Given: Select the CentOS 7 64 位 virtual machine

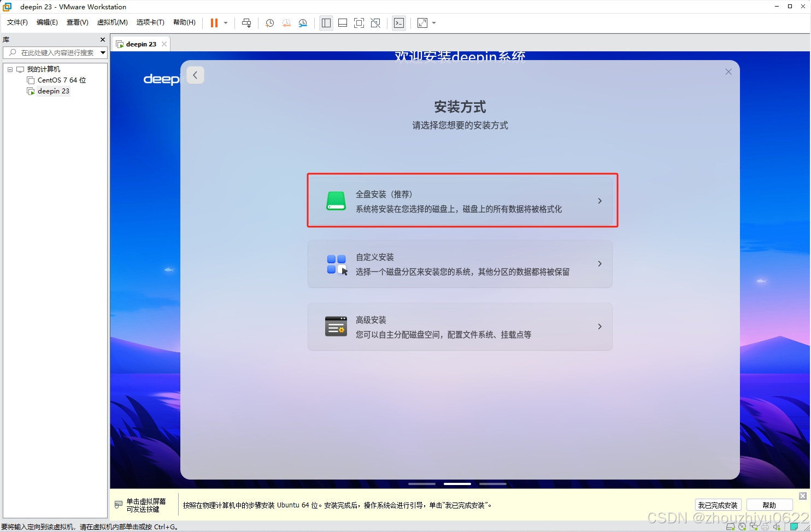Looking at the screenshot, I should click(62, 80).
